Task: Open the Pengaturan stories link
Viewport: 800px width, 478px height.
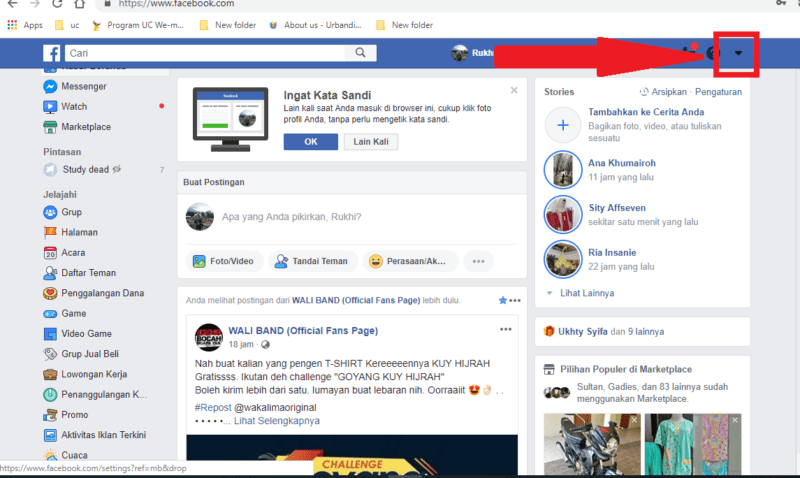Action: click(718, 92)
